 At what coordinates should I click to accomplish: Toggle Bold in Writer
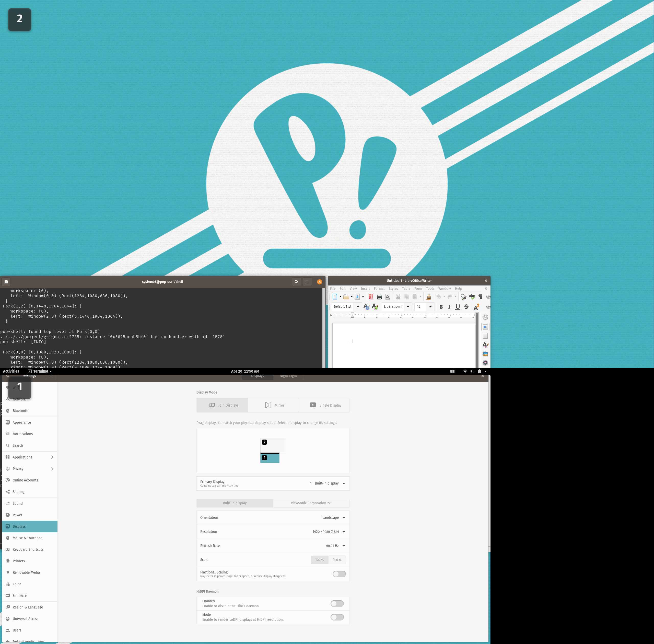click(x=441, y=307)
